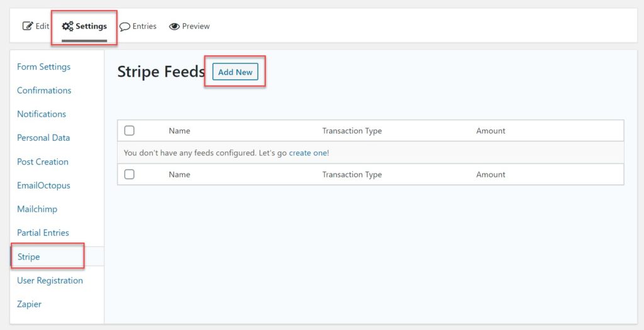Screen dimensions: 644x330
Task: Click the Entries speech bubble icon
Action: [x=125, y=26]
